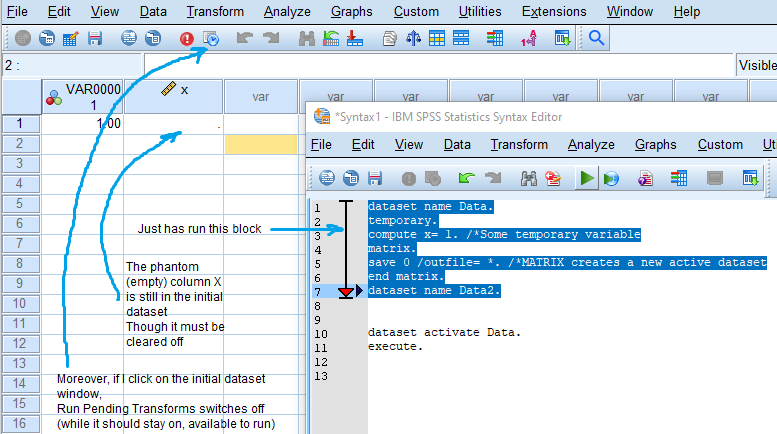
Task: Click the cell containing 1.00
Action: [83, 123]
